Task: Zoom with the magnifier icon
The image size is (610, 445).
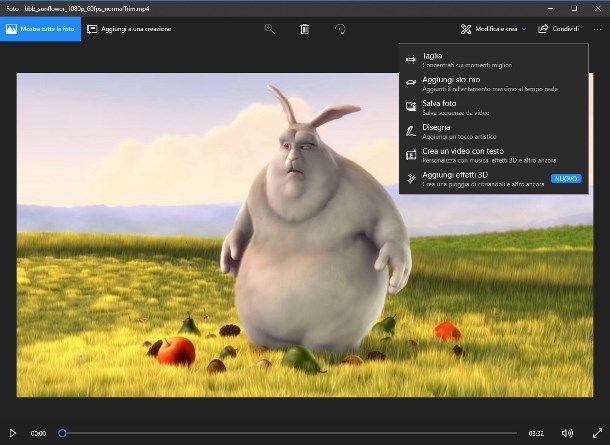Action: (270, 29)
